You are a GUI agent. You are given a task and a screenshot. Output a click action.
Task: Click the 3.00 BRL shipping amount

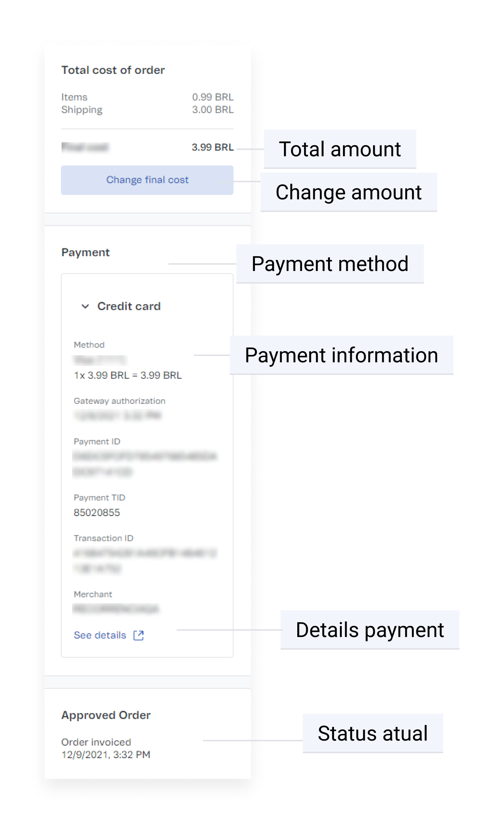(212, 110)
